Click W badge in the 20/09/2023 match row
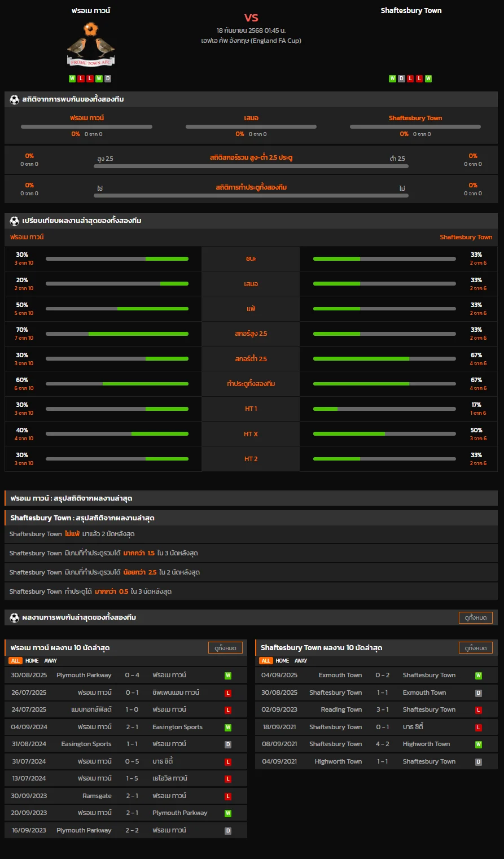This screenshot has width=504, height=859. pyautogui.click(x=228, y=813)
